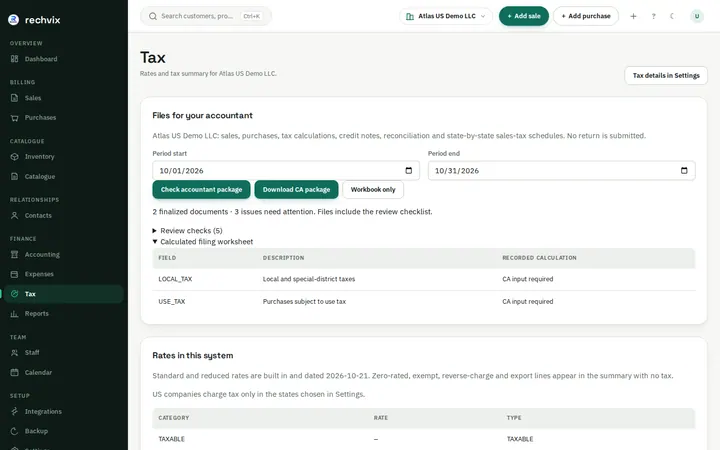720x450 pixels.
Task: Click the Calendar sidebar icon
Action: point(15,372)
